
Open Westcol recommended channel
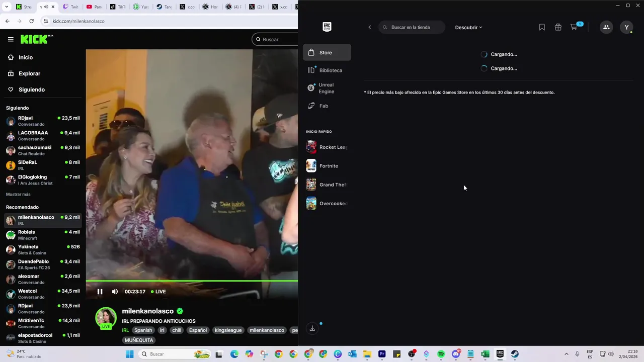click(43, 294)
